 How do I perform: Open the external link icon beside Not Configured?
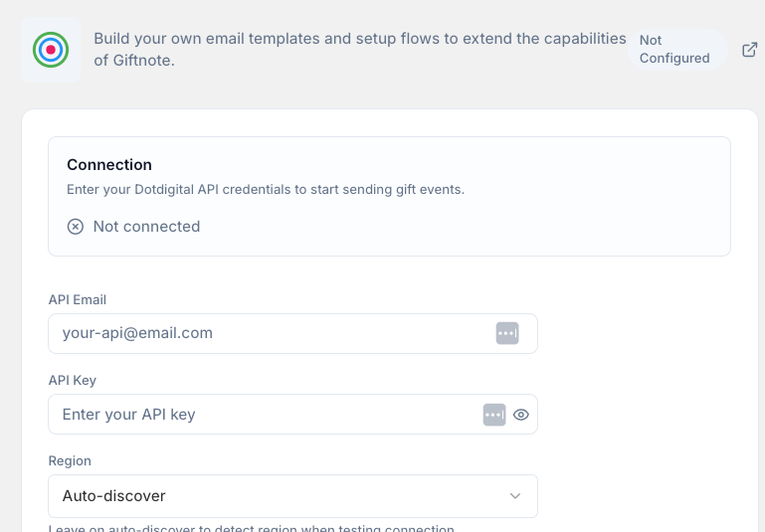pos(749,50)
